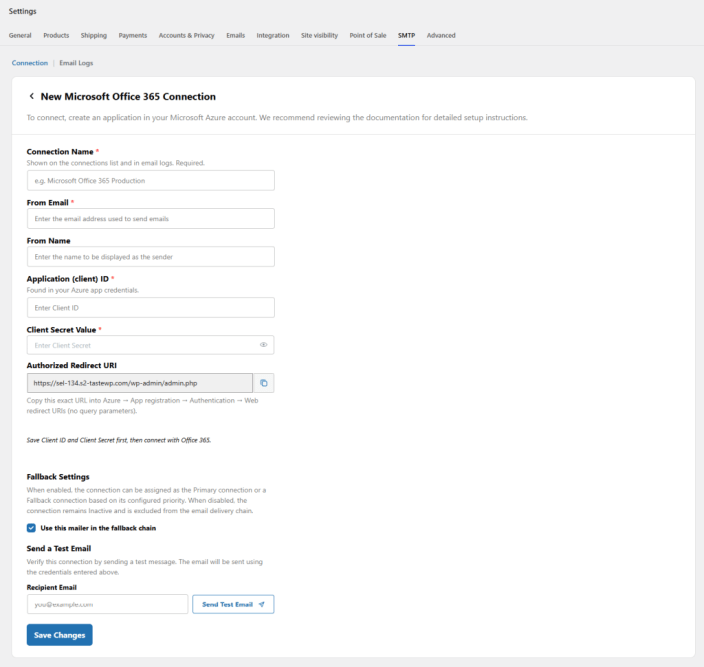Open the Products settings tab
The width and height of the screenshot is (704, 667).
56,35
